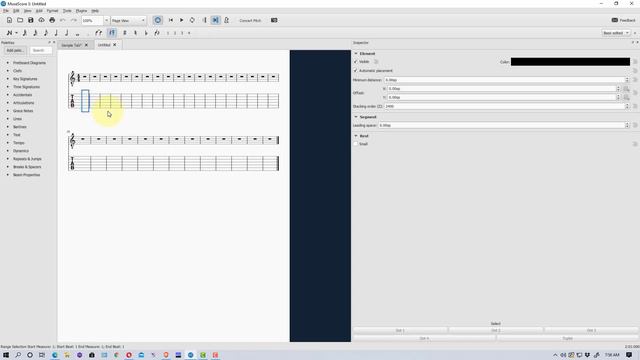Toggle the tie tool
640x360 pixels.
click(98, 33)
